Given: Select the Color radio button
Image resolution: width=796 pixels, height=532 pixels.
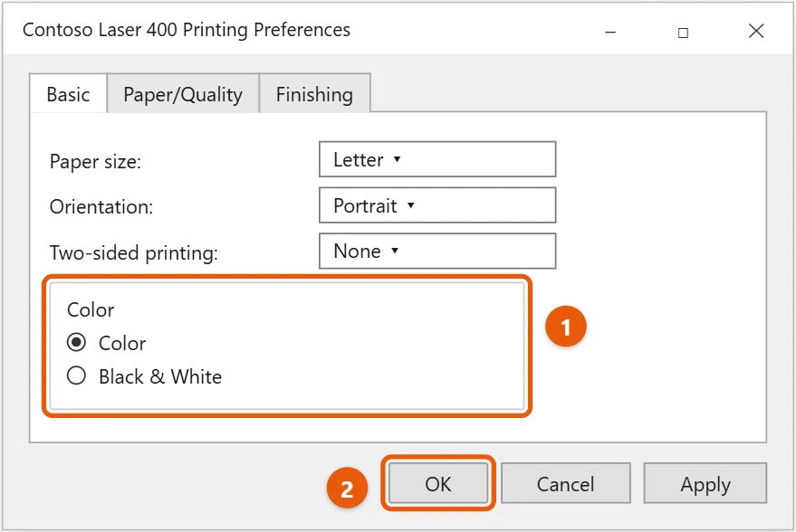Looking at the screenshot, I should click(x=76, y=342).
